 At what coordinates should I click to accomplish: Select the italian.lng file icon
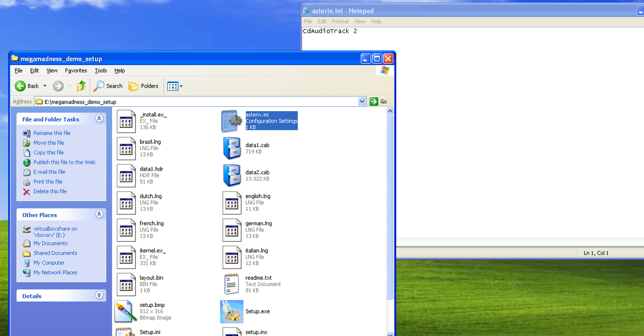(232, 257)
